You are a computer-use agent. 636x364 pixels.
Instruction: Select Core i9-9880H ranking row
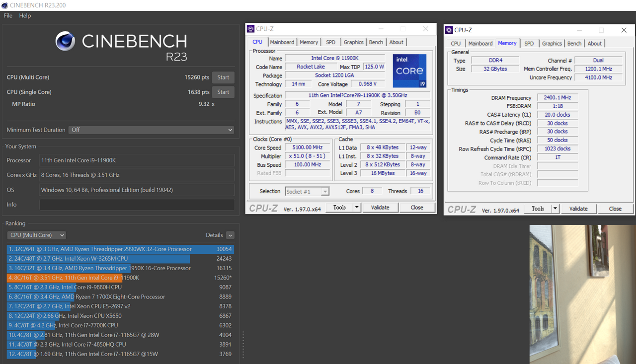tap(120, 287)
